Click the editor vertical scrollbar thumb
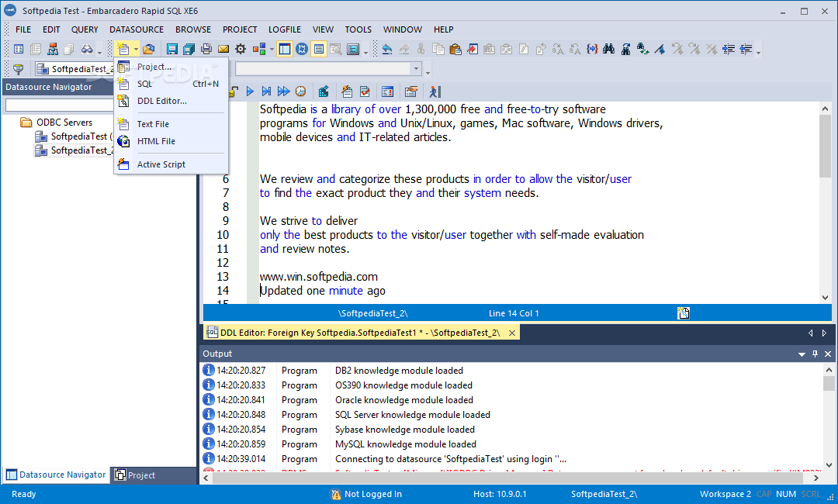The height and width of the screenshot is (504, 838). point(825,147)
